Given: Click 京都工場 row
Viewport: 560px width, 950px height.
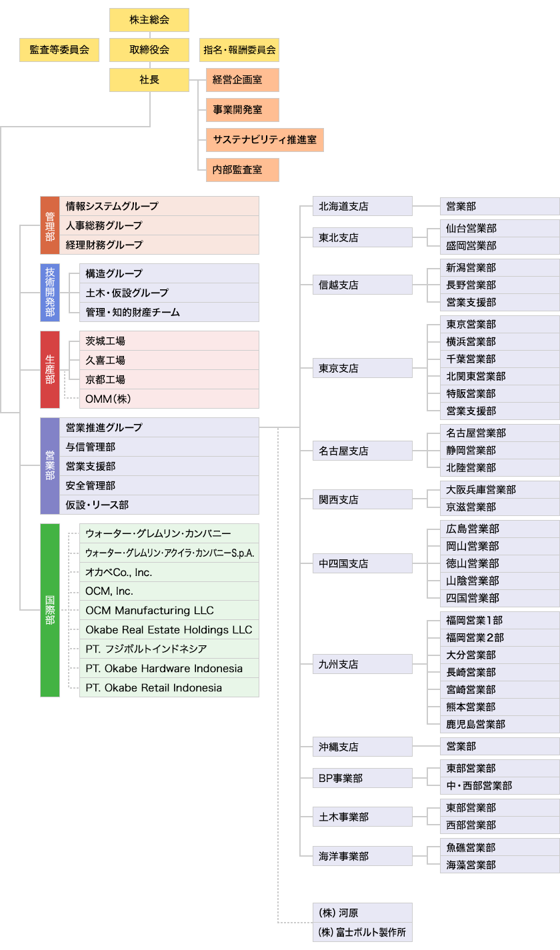Looking at the screenshot, I should (x=169, y=379).
